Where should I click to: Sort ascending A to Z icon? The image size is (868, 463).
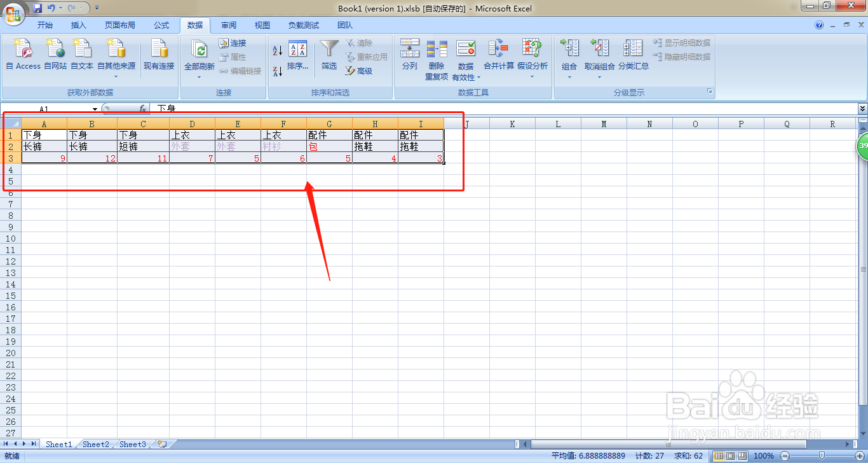277,51
